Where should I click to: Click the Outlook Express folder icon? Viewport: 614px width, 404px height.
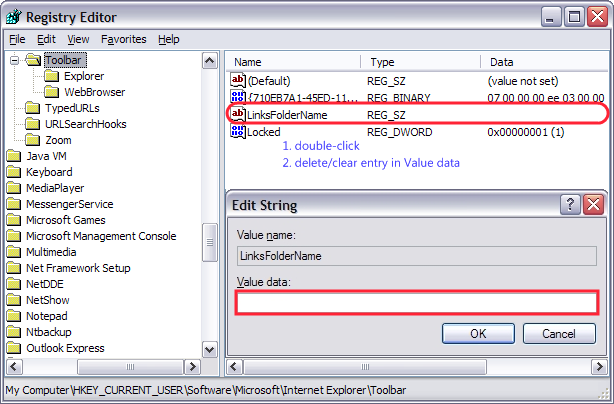[14, 348]
